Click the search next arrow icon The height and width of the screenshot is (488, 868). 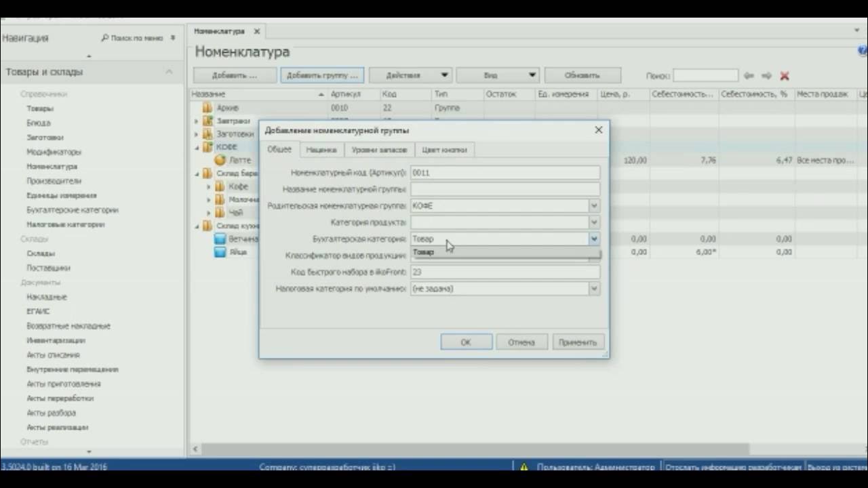tap(766, 76)
